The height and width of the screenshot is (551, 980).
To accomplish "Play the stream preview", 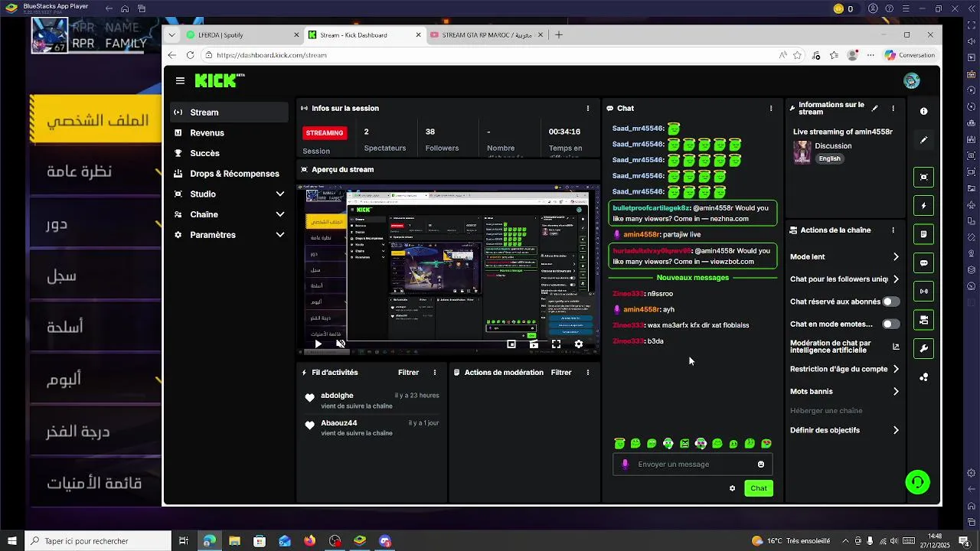I will (318, 344).
